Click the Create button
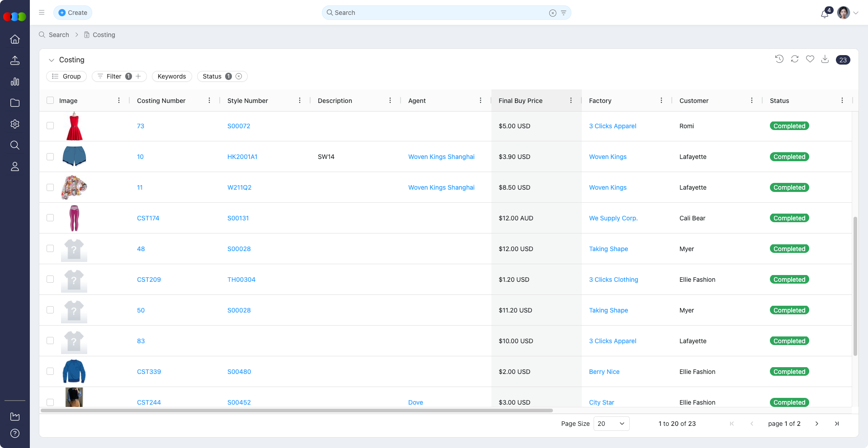 (73, 13)
